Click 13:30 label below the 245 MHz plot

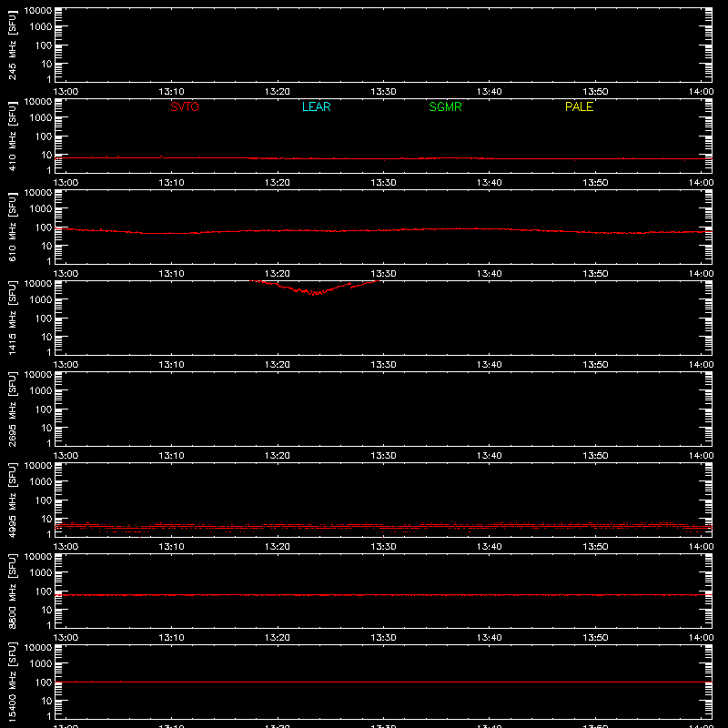click(x=383, y=92)
